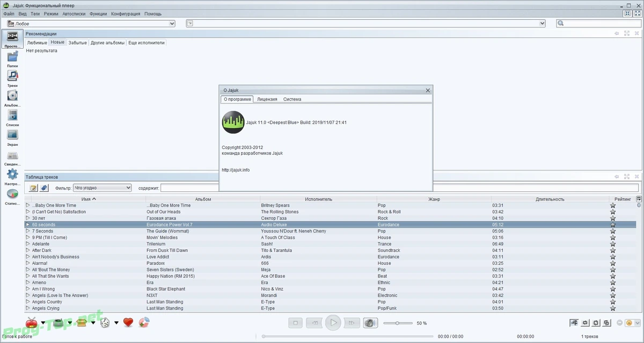The height and width of the screenshot is (343, 644).
Task: Click the Stop playback button
Action: click(x=295, y=323)
